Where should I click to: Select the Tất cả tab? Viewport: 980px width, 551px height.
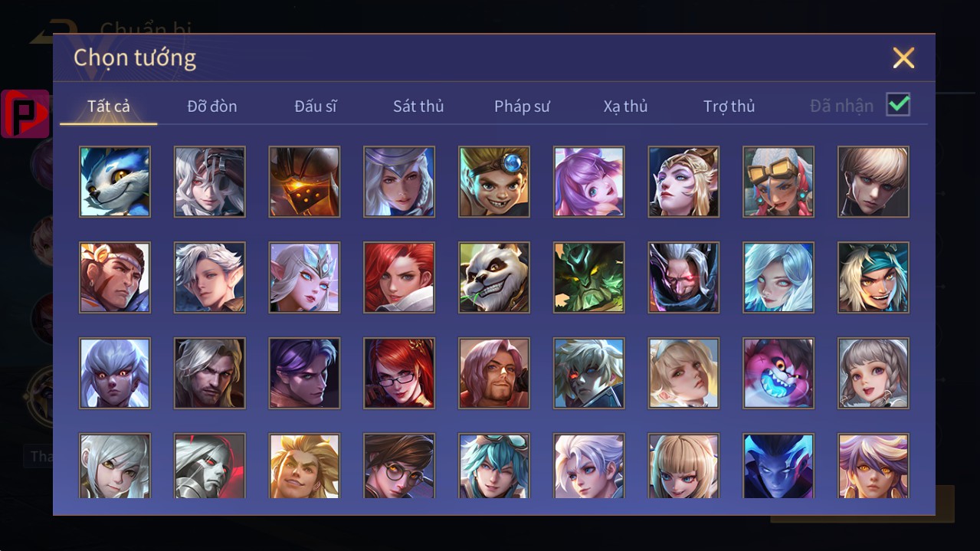point(109,107)
